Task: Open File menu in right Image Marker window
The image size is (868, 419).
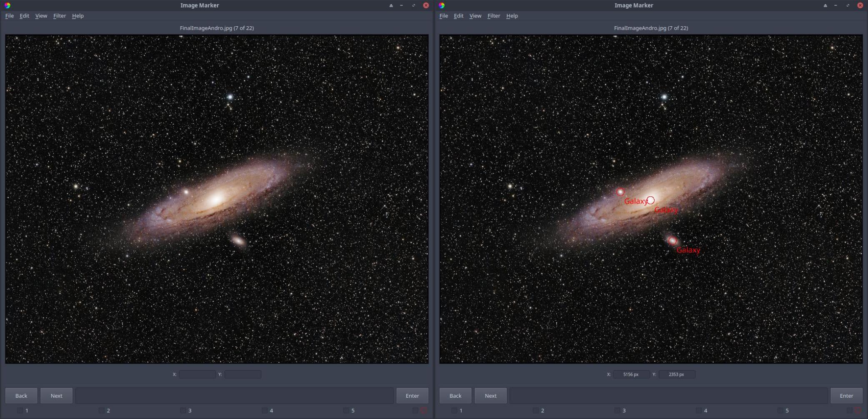Action: click(443, 16)
